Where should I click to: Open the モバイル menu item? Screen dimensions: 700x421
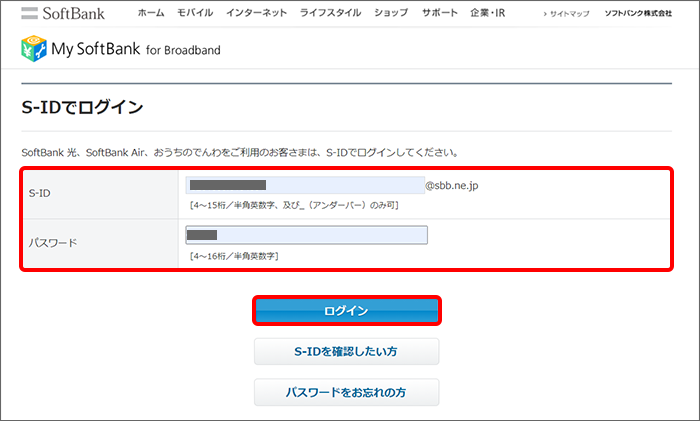[195, 13]
